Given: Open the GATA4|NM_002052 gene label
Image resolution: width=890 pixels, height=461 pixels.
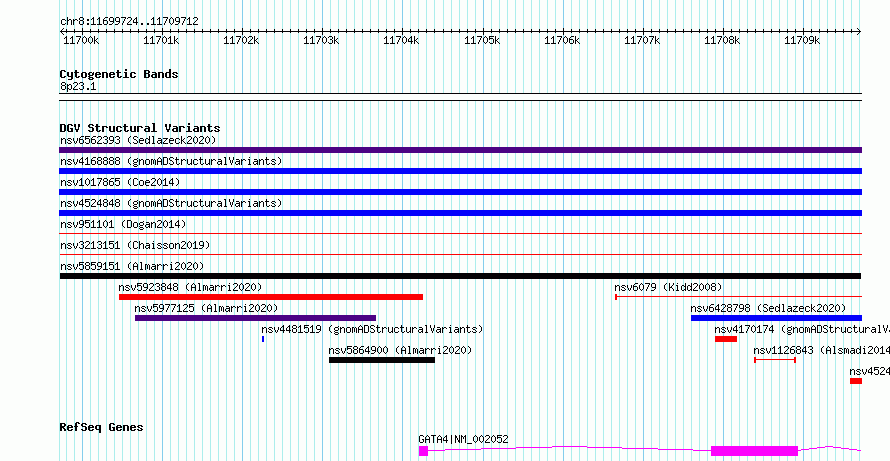Looking at the screenshot, I should click(463, 439).
